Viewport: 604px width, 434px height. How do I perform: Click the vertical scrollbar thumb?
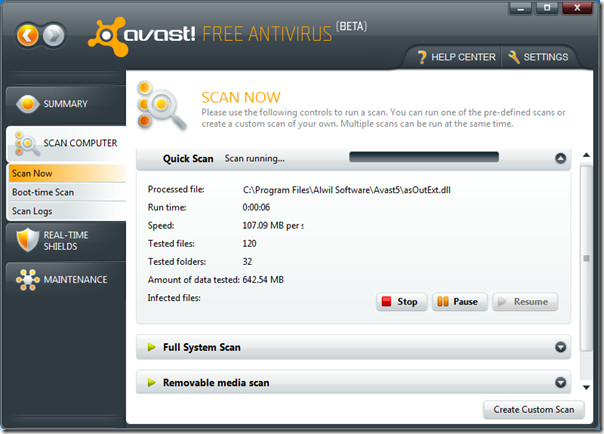586,258
